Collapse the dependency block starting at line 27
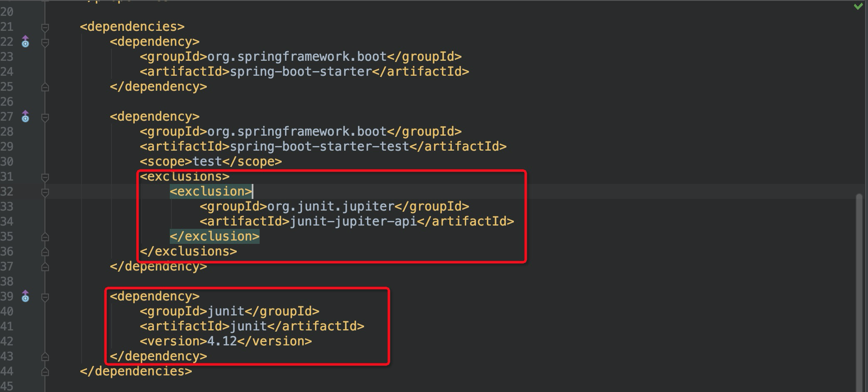The width and height of the screenshot is (868, 392). (x=45, y=117)
